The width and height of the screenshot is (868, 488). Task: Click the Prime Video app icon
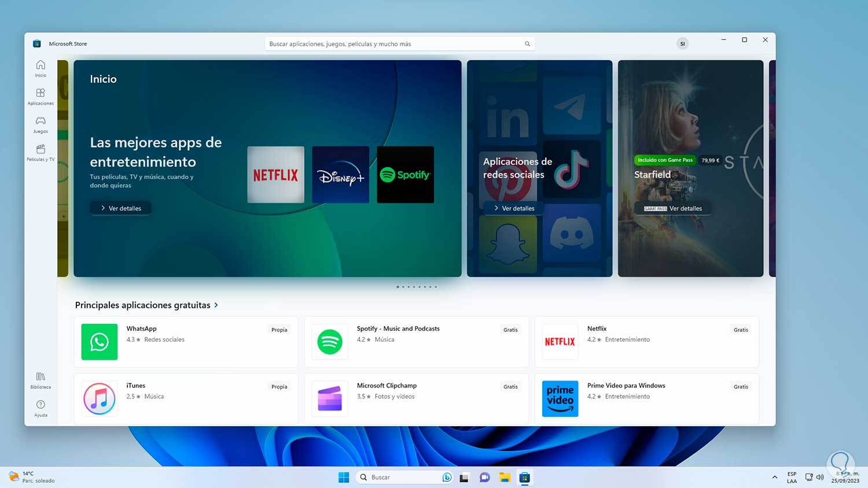(560, 398)
